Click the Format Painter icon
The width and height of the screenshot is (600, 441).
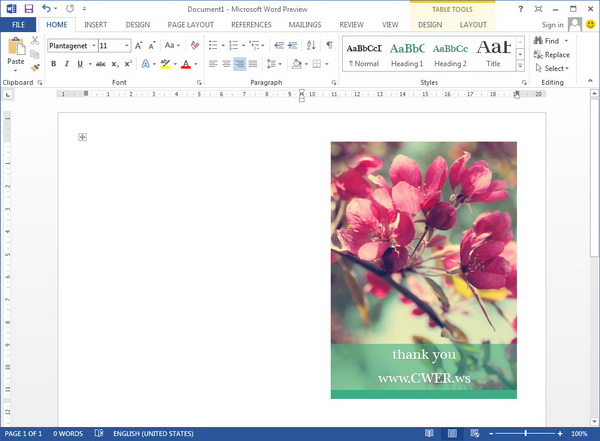tap(36, 68)
